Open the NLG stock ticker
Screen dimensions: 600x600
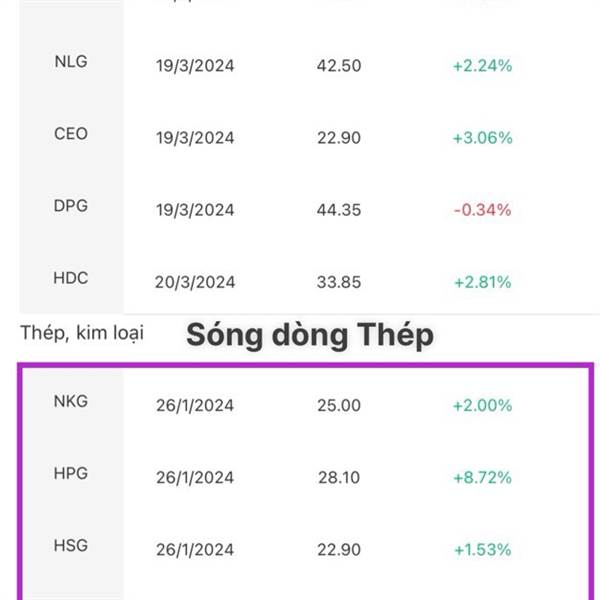(71, 62)
